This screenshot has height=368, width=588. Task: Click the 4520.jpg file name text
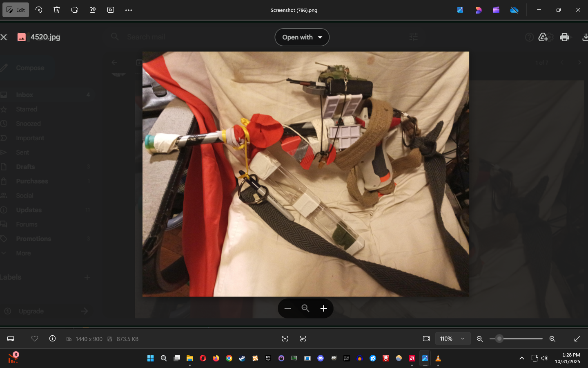pyautogui.click(x=45, y=37)
